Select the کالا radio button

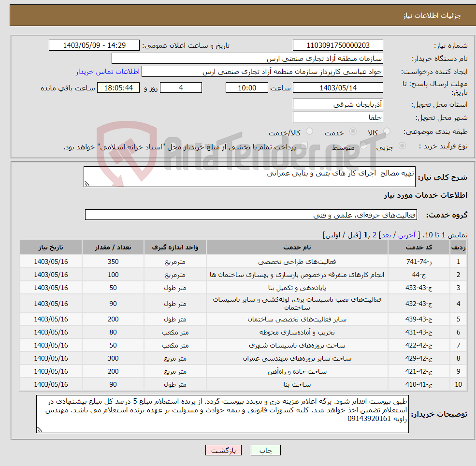click(387, 131)
